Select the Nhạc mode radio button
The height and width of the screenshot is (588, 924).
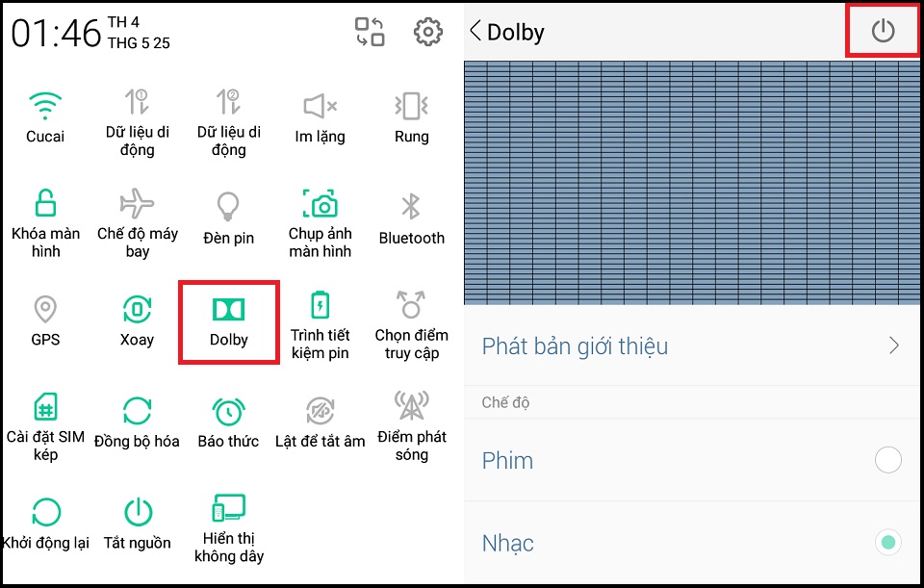click(x=887, y=543)
